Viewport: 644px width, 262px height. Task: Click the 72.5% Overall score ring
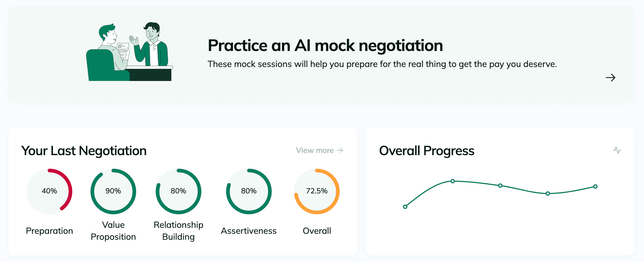click(x=317, y=191)
